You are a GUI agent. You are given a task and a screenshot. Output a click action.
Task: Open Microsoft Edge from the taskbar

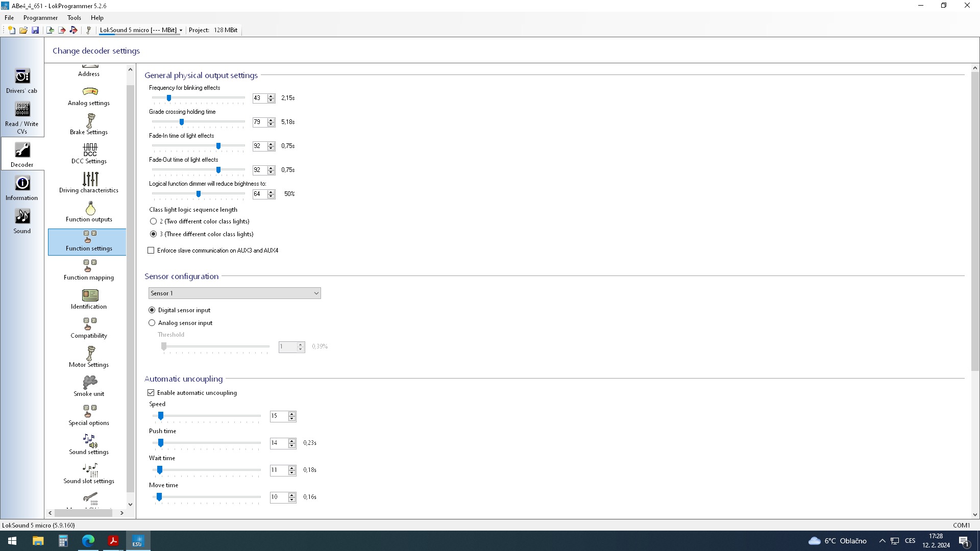[88, 541]
